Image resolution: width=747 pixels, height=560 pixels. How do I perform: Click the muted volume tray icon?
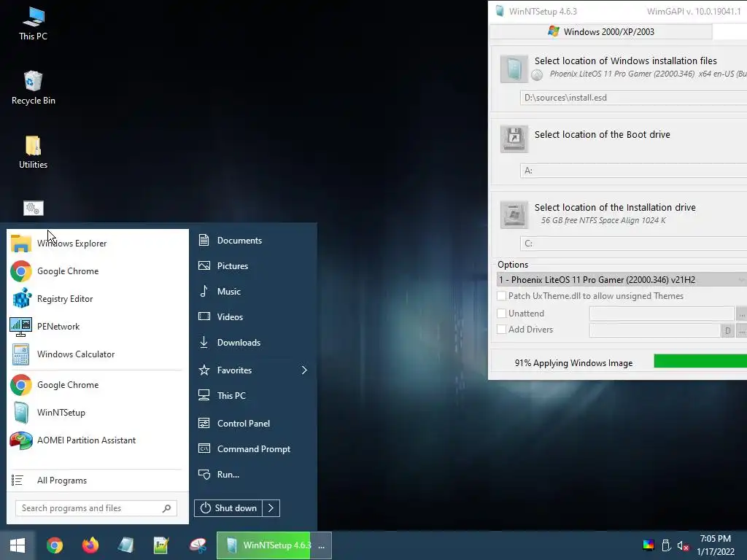click(683, 545)
